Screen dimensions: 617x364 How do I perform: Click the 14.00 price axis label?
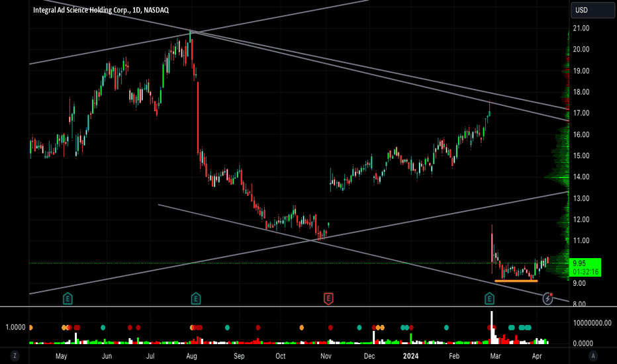point(581,177)
